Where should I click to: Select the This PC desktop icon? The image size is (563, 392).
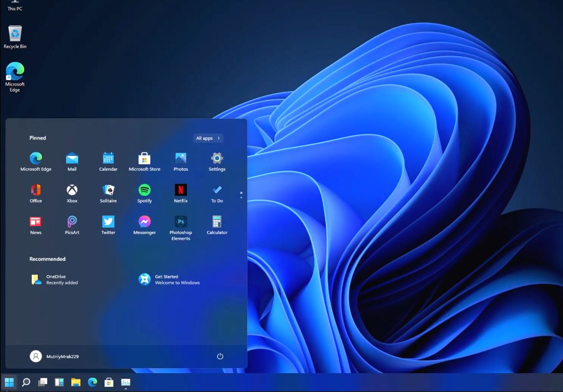tap(15, 6)
